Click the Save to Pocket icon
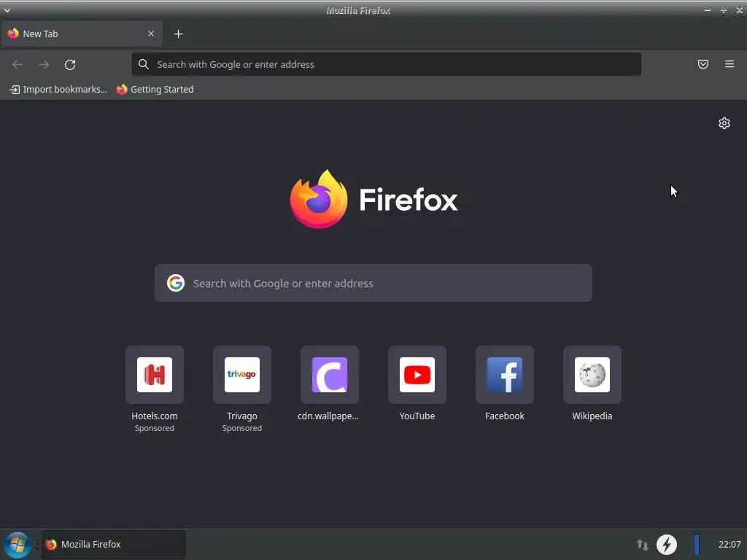 [x=703, y=64]
